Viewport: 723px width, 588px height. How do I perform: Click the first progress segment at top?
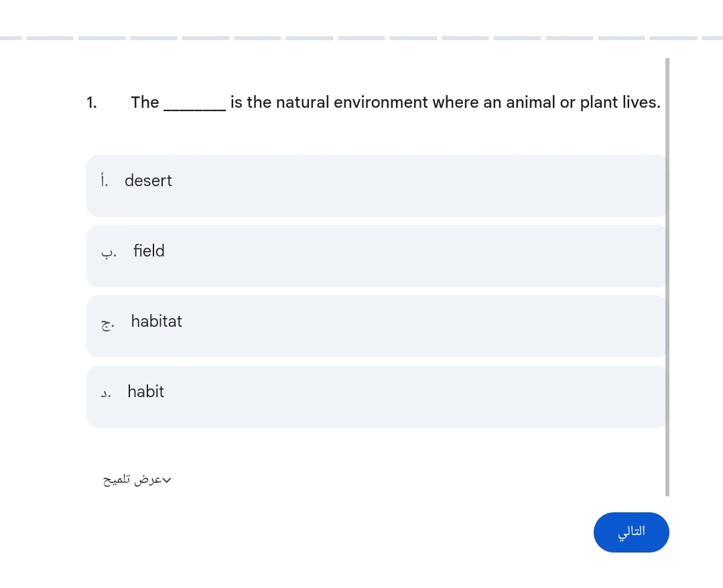11,37
